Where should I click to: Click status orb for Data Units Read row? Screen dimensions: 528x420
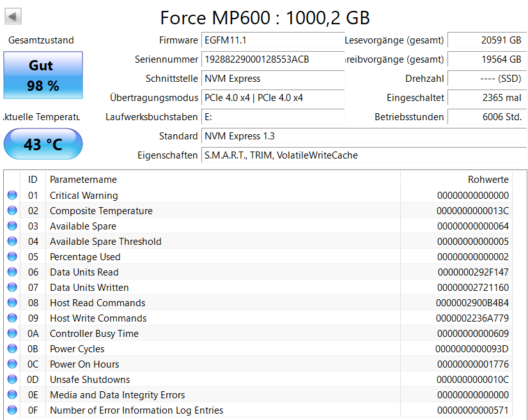tap(12, 272)
